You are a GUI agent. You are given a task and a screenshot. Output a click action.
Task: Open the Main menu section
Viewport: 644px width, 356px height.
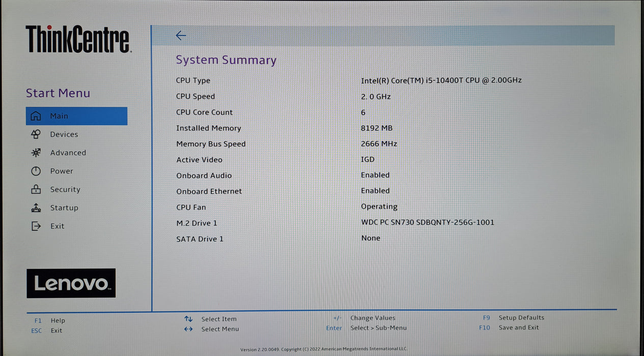click(76, 116)
